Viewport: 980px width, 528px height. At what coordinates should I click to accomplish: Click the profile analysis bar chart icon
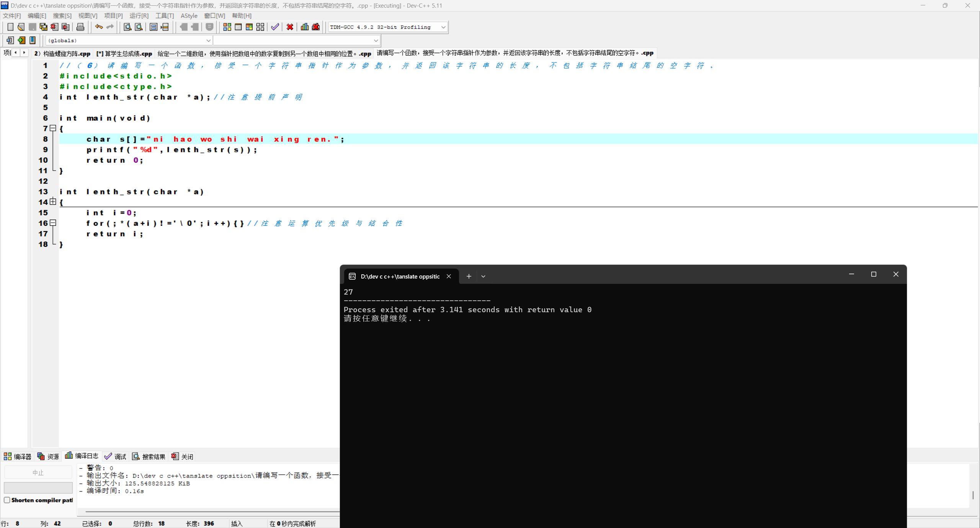pos(304,27)
